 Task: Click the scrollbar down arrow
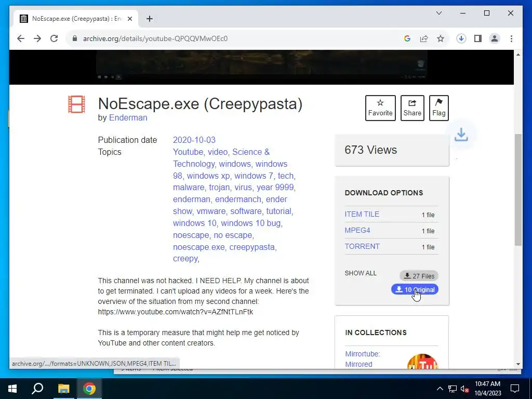coord(518,364)
